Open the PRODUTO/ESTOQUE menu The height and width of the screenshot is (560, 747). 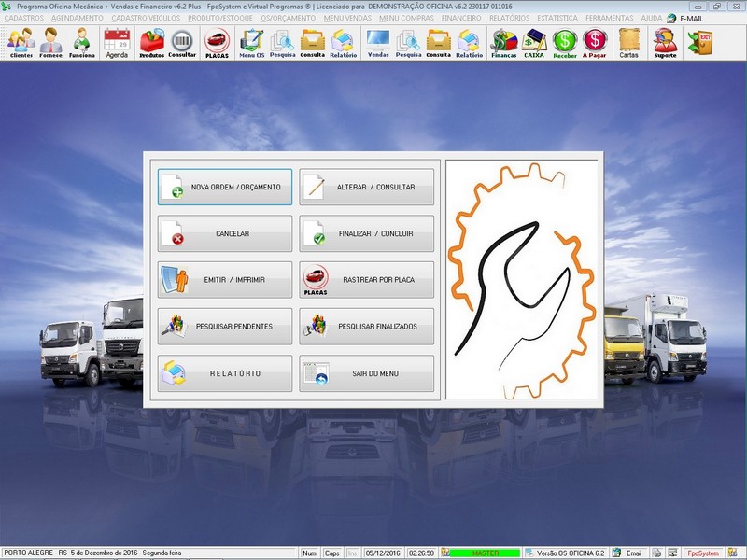click(x=220, y=18)
